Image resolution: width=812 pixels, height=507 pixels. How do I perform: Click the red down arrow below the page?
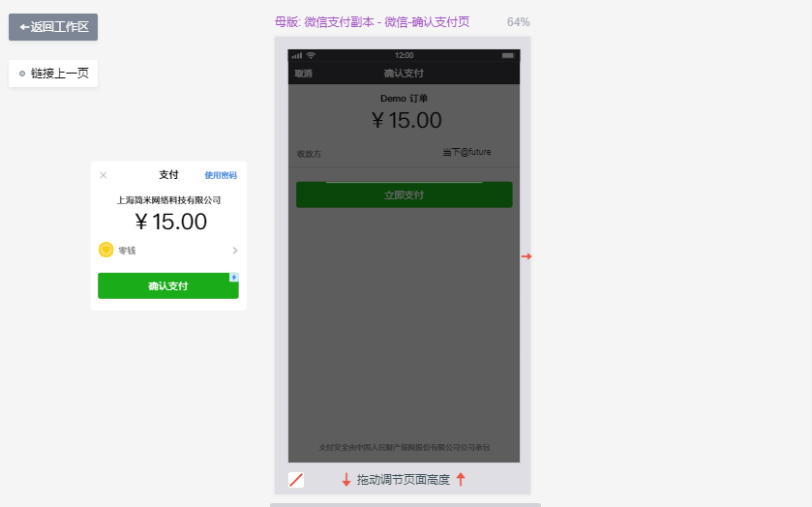346,480
